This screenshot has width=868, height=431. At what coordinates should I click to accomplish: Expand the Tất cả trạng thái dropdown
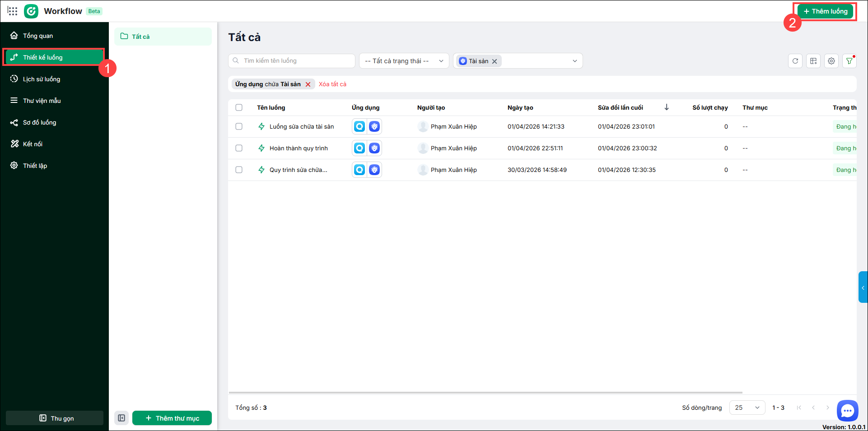(x=404, y=61)
